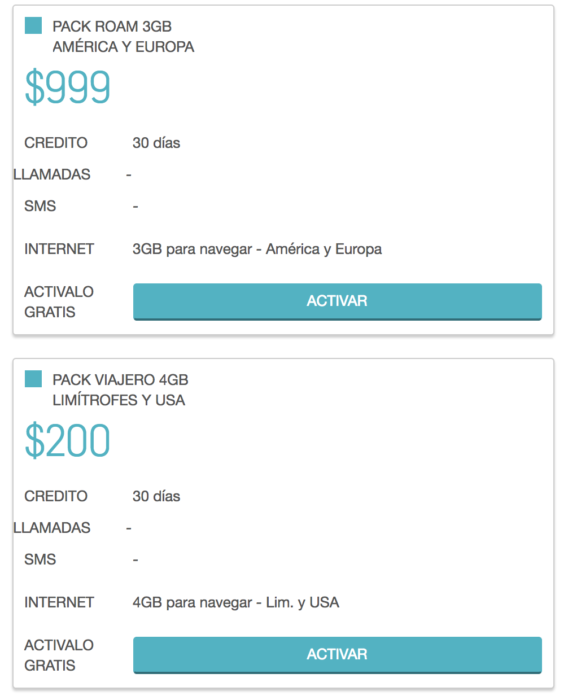This screenshot has height=700, width=568.
Task: Click the $999 price
Action: (x=67, y=87)
